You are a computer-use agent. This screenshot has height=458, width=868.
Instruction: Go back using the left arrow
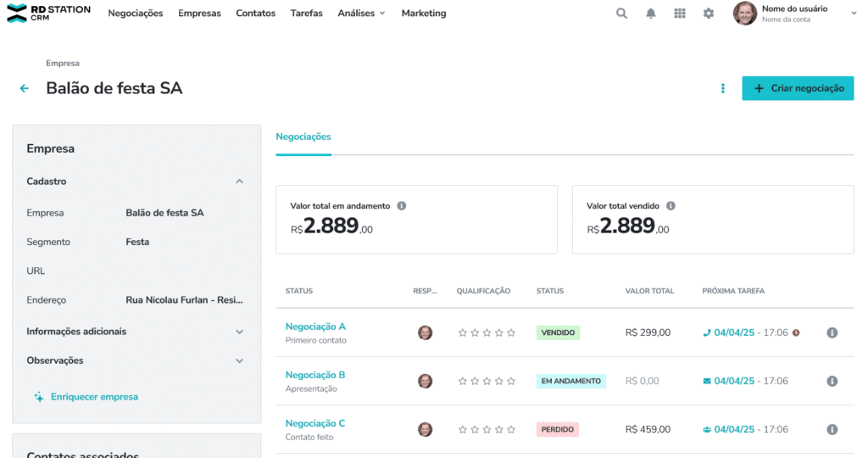[25, 88]
